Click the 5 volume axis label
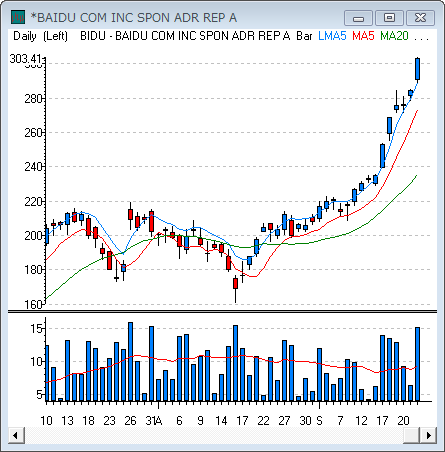 tap(40, 395)
